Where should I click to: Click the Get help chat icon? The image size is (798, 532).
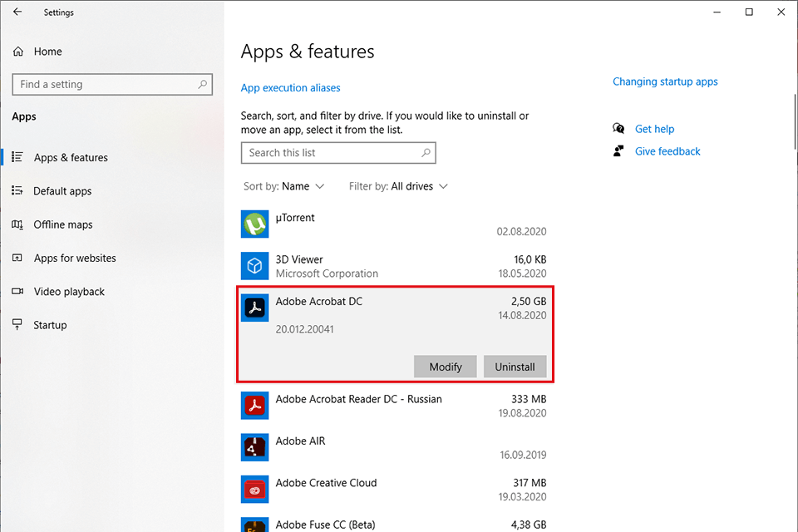click(x=618, y=129)
